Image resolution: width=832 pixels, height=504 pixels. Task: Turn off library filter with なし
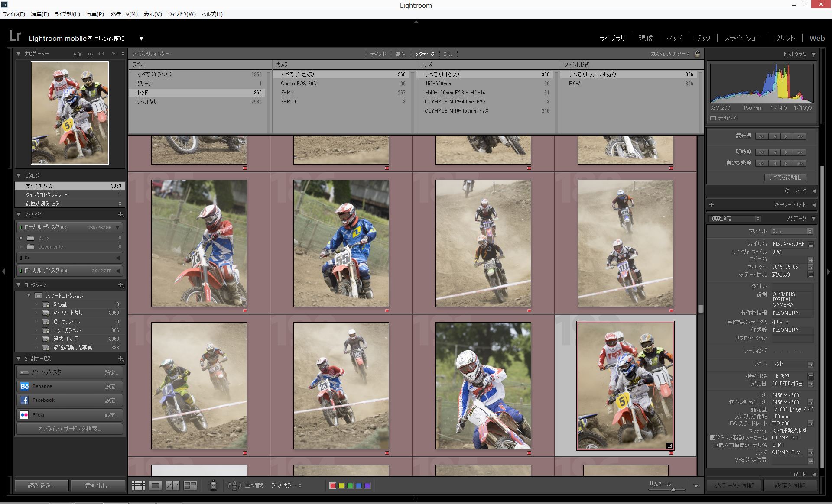tap(448, 54)
